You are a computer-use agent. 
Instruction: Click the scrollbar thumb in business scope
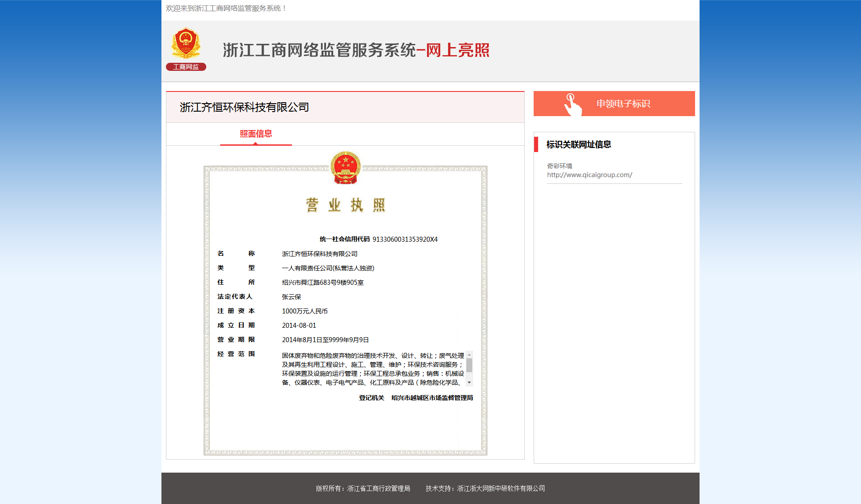click(469, 365)
